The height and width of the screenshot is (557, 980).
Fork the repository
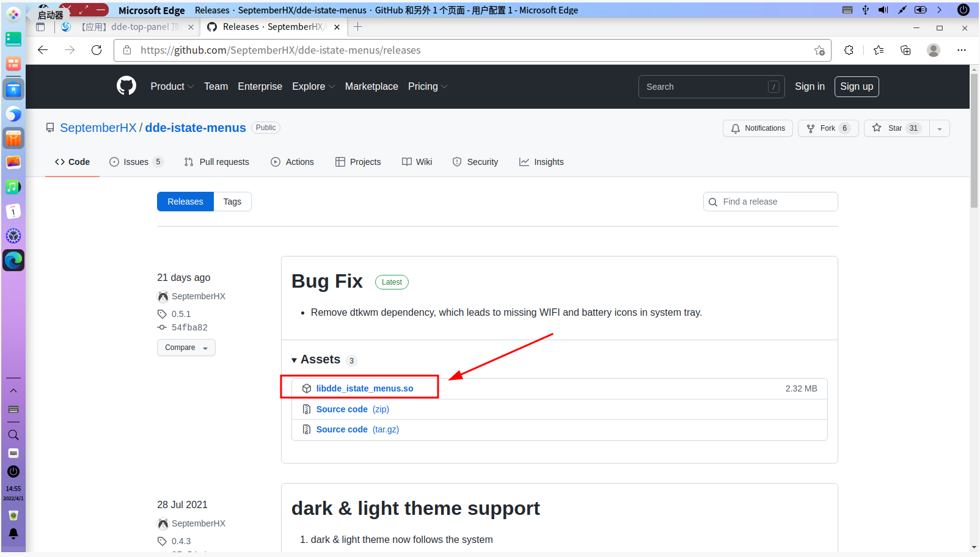click(x=828, y=128)
